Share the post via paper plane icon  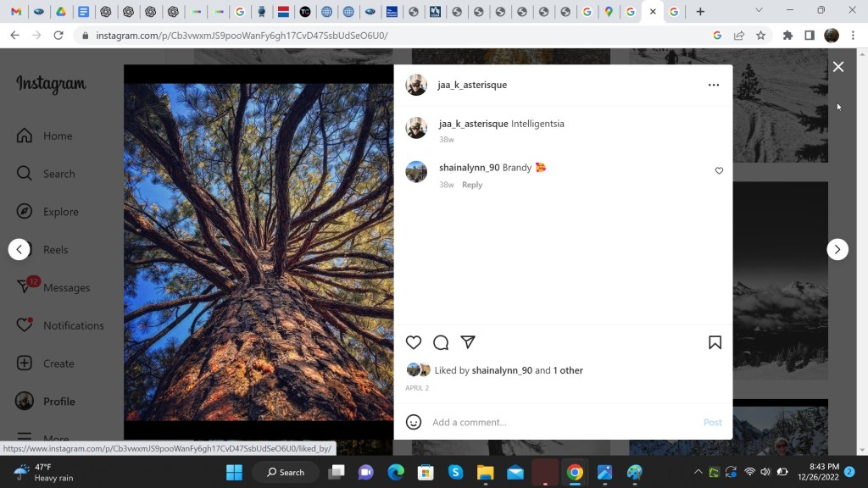click(x=468, y=342)
